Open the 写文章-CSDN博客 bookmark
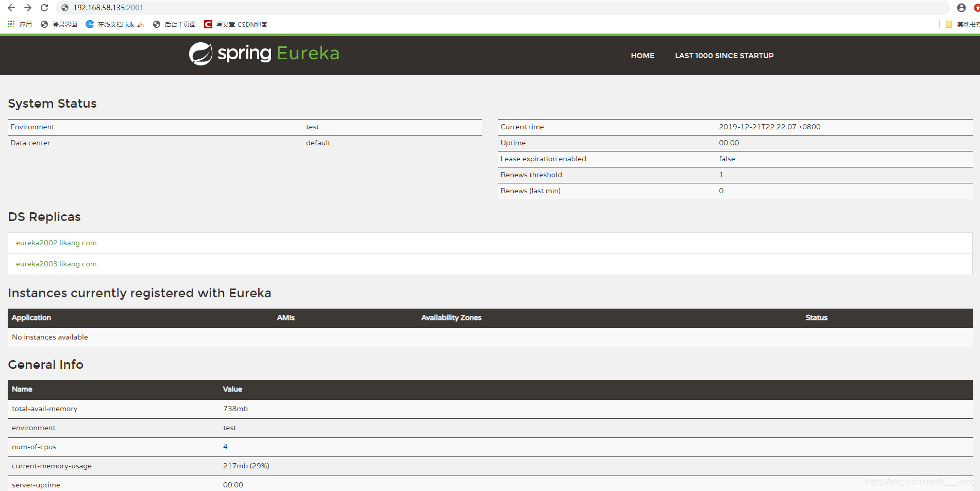The image size is (980, 491). (235, 24)
